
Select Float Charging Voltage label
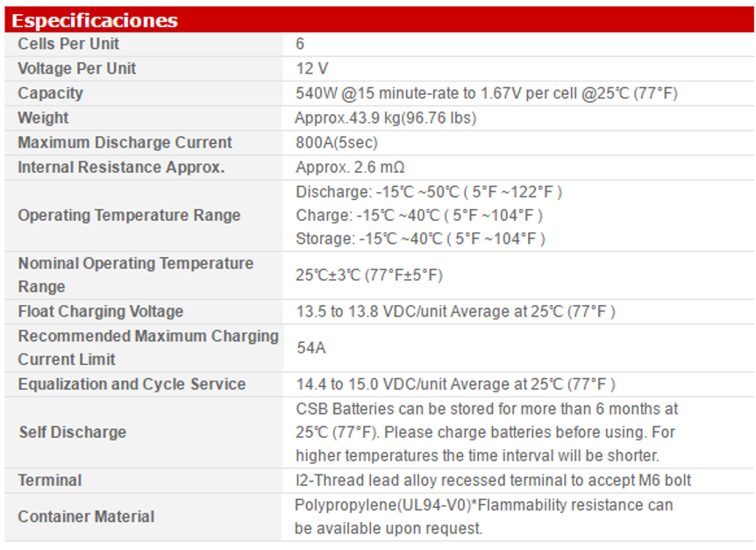(100, 311)
